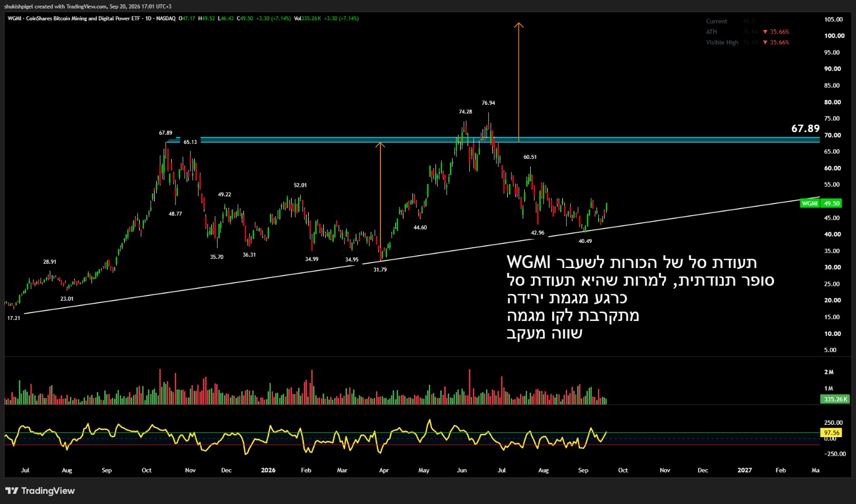Click the TradingView logo at bottom left
This screenshot has width=856, height=504.
[40, 491]
